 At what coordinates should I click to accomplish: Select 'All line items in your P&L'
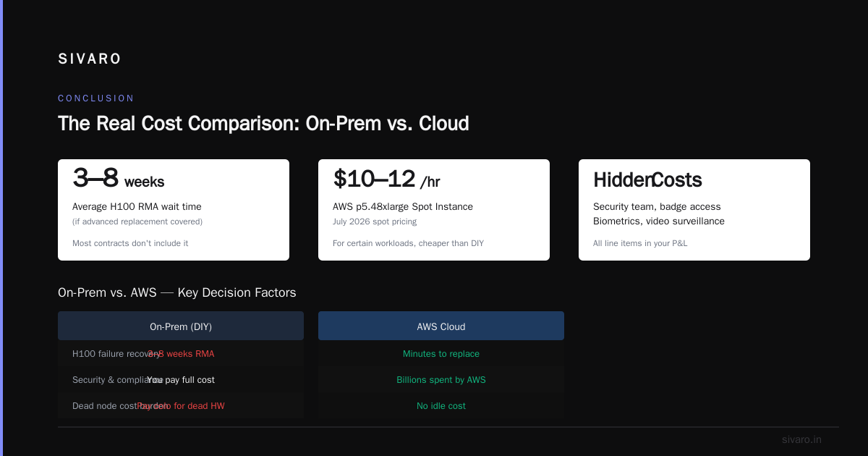point(640,243)
